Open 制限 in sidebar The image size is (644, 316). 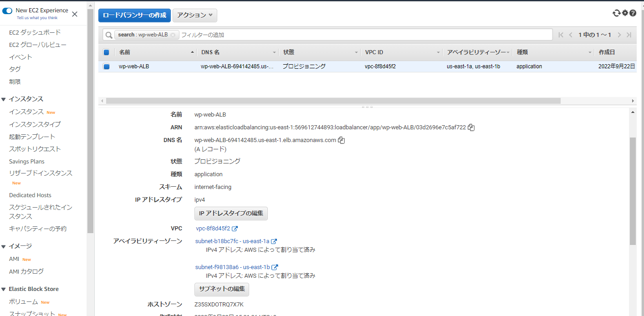tap(15, 82)
